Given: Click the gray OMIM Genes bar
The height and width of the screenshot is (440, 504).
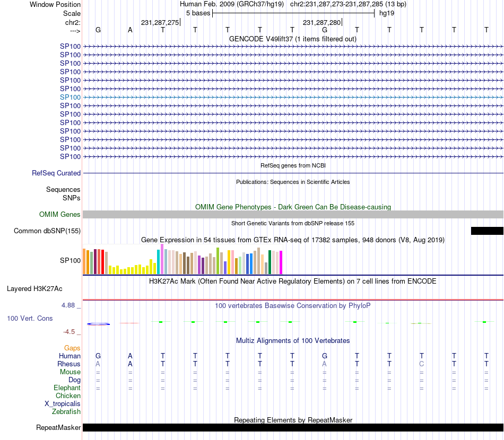Looking at the screenshot, I should pyautogui.click(x=293, y=215).
